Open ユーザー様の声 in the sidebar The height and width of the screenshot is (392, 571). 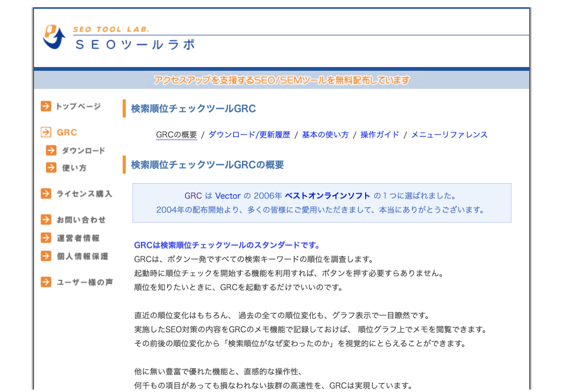point(85,282)
